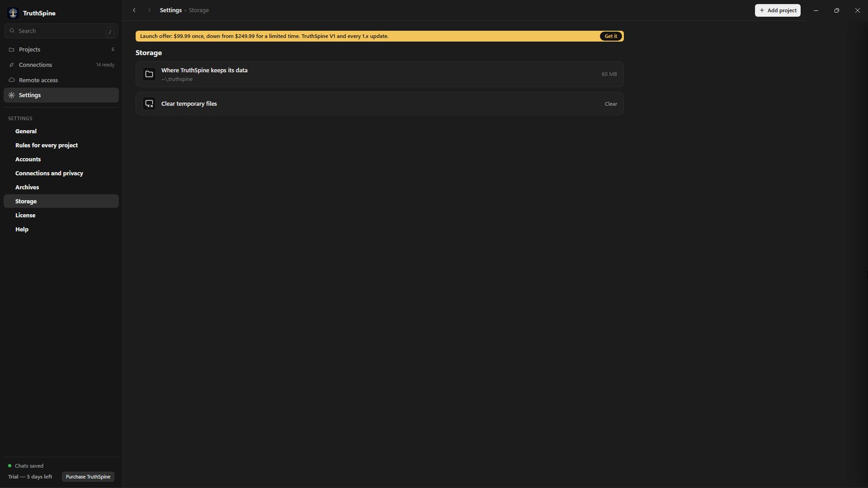Open License settings section
Screen dimensions: 868x488
[61, 215]
